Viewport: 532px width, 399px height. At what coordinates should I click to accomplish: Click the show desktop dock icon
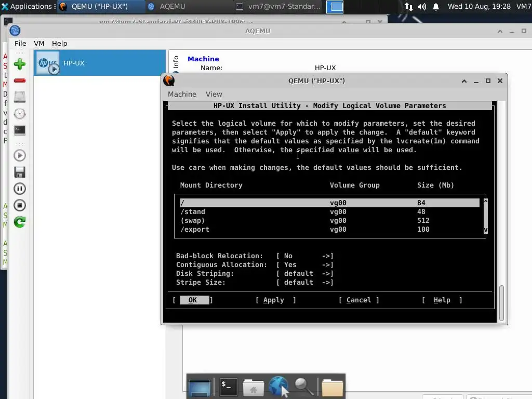[199, 387]
